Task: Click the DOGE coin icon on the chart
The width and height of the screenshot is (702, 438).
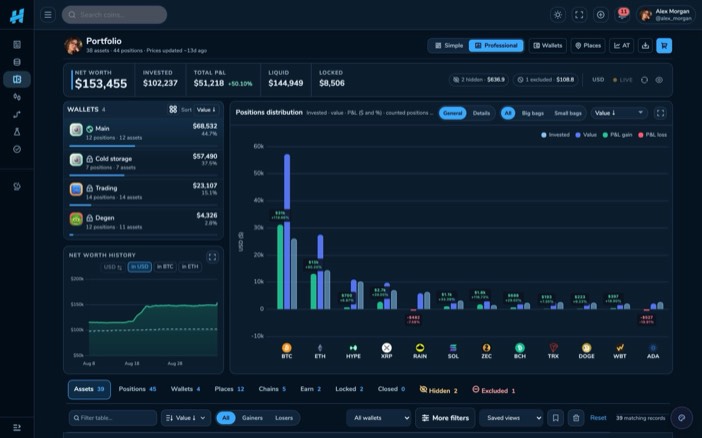Action: pyautogui.click(x=586, y=348)
